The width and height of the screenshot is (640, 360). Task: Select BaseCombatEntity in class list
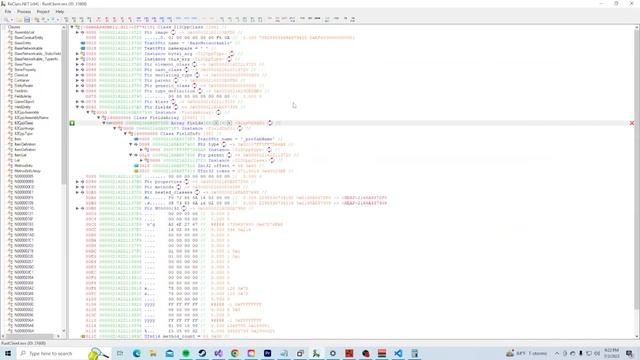pos(29,38)
